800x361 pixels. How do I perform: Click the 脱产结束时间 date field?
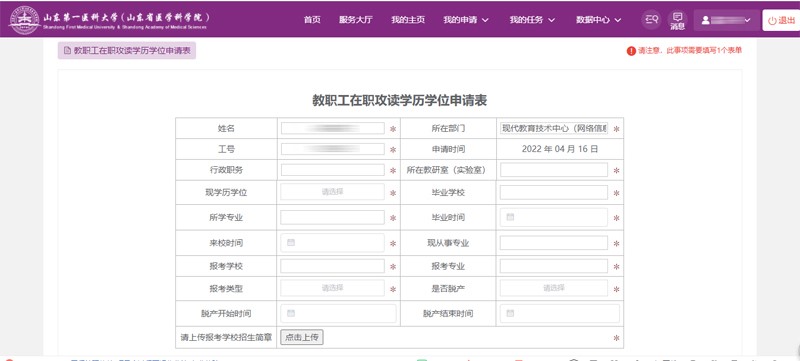tap(560, 313)
